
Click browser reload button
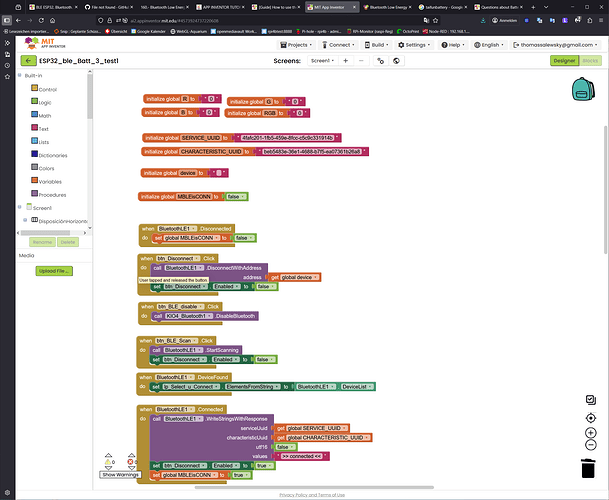(x=41, y=20)
